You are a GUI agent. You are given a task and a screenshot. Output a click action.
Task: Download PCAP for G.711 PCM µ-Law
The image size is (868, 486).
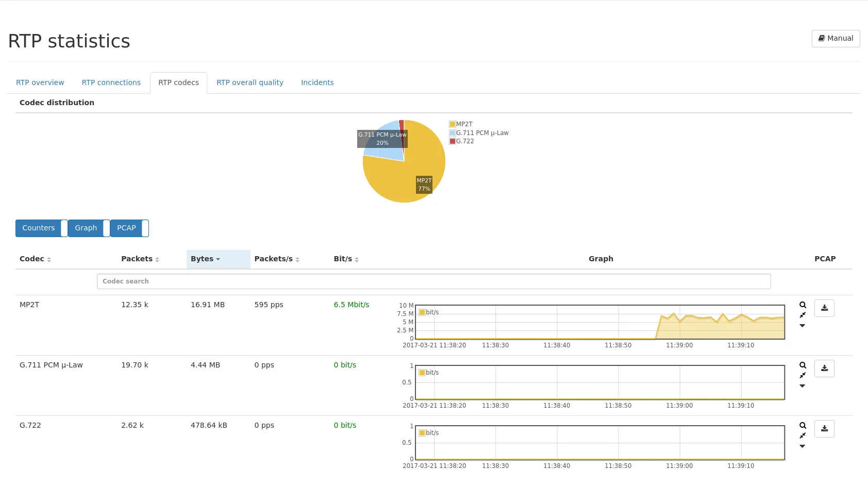[x=824, y=368]
